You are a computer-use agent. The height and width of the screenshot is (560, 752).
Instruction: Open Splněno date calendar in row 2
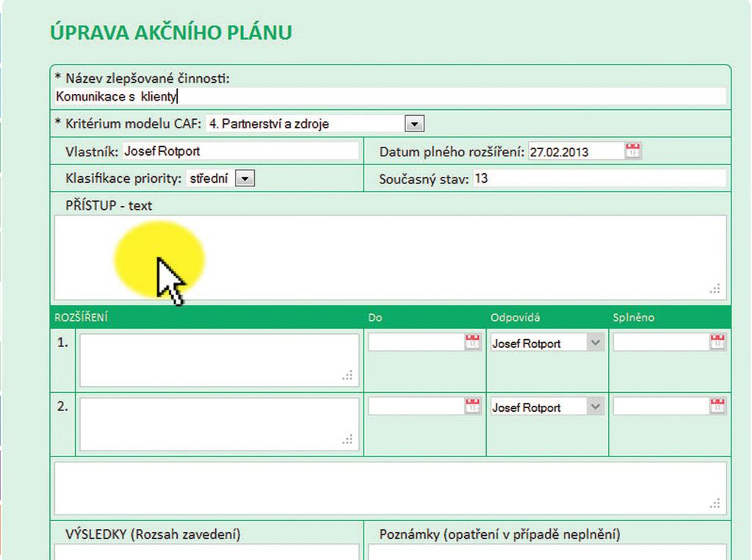point(717,406)
